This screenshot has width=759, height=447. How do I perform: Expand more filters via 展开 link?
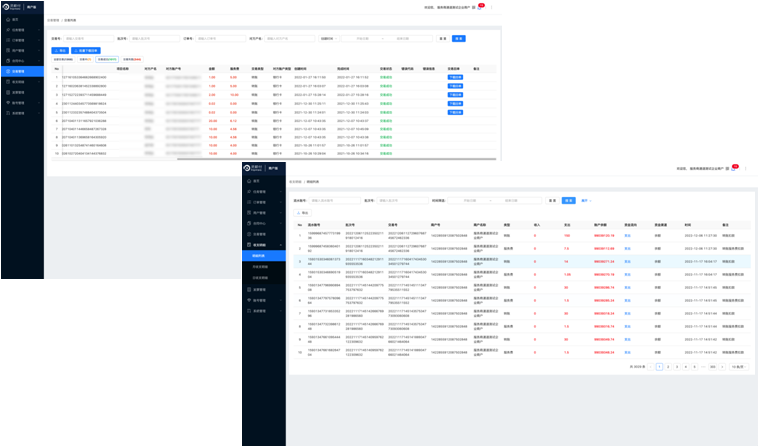pos(586,200)
